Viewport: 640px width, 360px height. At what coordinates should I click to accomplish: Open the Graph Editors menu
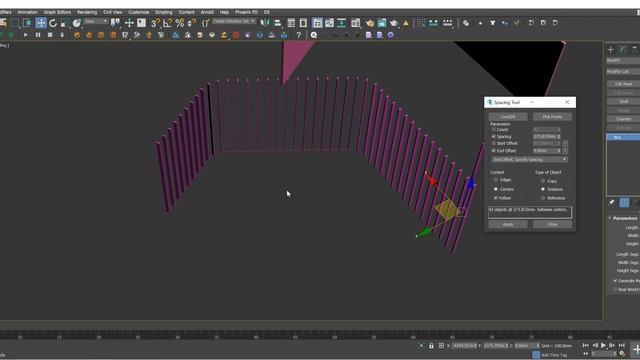click(x=57, y=12)
